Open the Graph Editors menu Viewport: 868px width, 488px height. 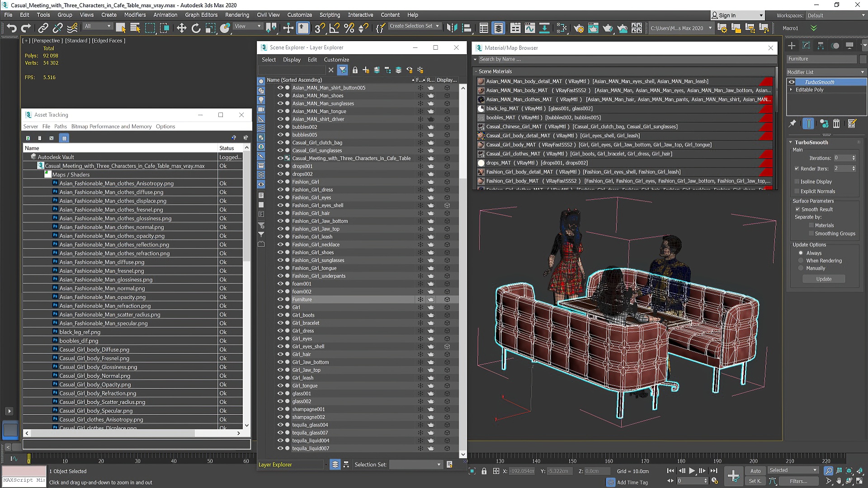tap(201, 15)
